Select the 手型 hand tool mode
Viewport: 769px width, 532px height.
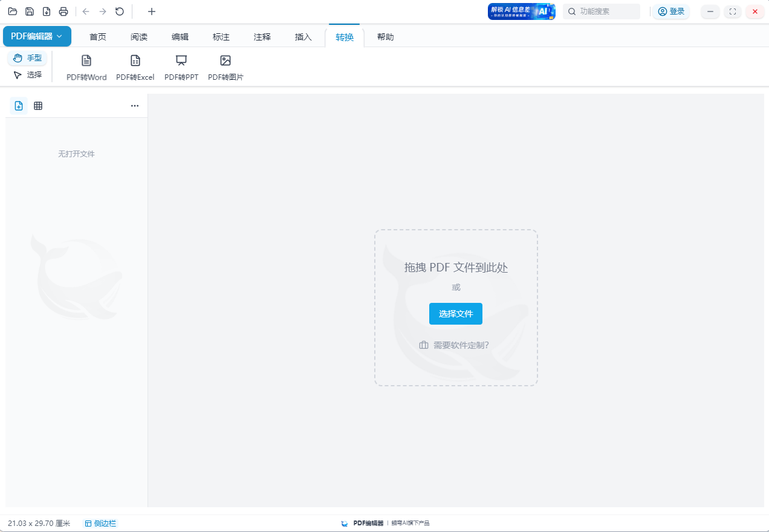[x=27, y=58]
